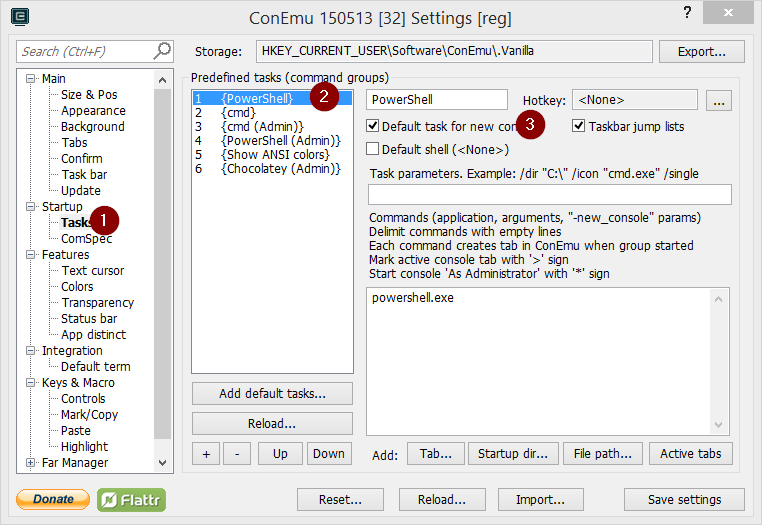
Task: Click the ConEmu application icon in title bar
Action: coord(20,17)
